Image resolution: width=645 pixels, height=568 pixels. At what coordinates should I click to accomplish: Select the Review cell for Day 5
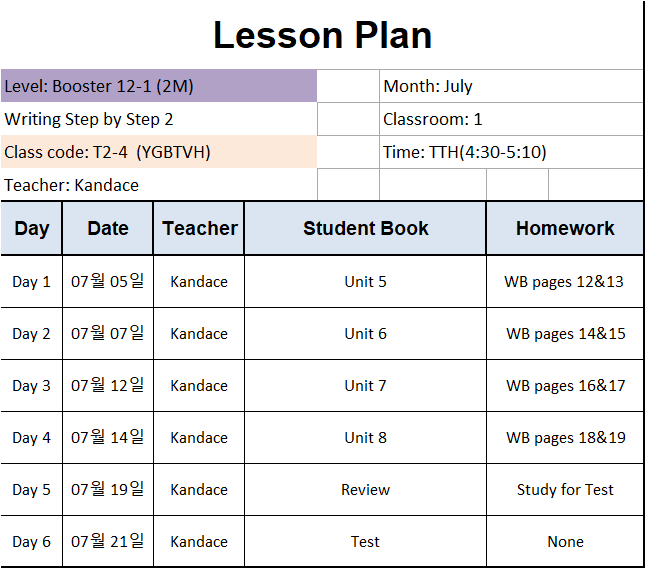click(x=365, y=489)
